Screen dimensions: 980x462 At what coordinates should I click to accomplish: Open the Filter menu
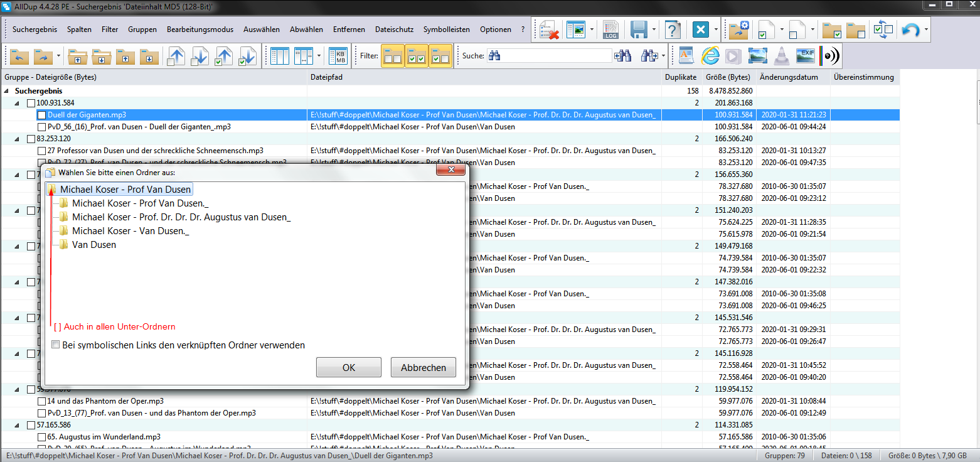coord(110,30)
